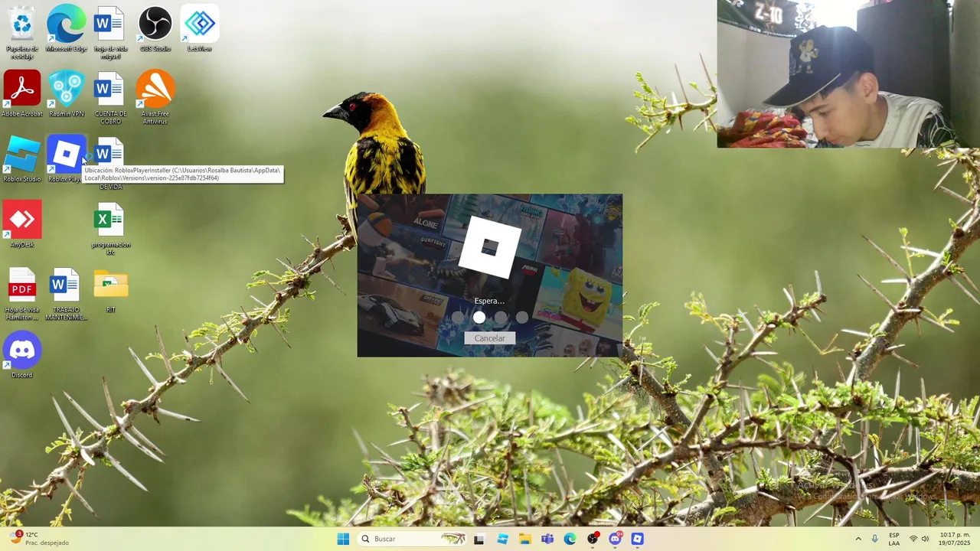Select the 'Hoja de vida Hamilton' PDF file

coord(22,293)
